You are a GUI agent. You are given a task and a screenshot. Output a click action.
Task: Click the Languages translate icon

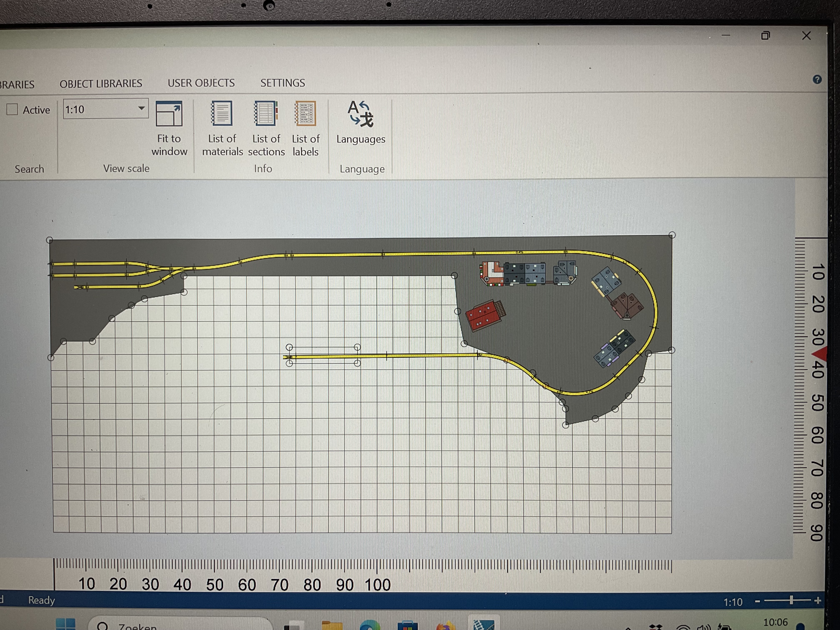click(360, 114)
